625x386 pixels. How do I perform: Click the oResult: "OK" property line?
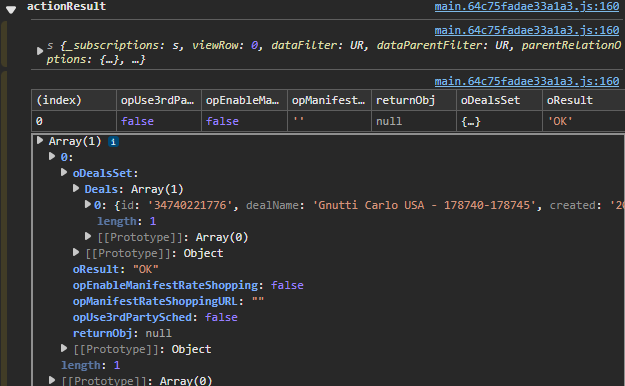[116, 269]
